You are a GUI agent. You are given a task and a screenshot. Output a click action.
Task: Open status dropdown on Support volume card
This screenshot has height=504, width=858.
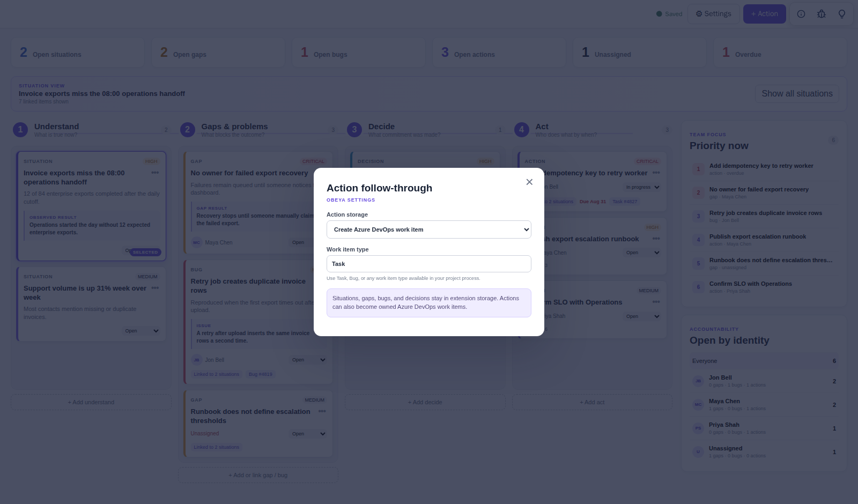tap(142, 331)
